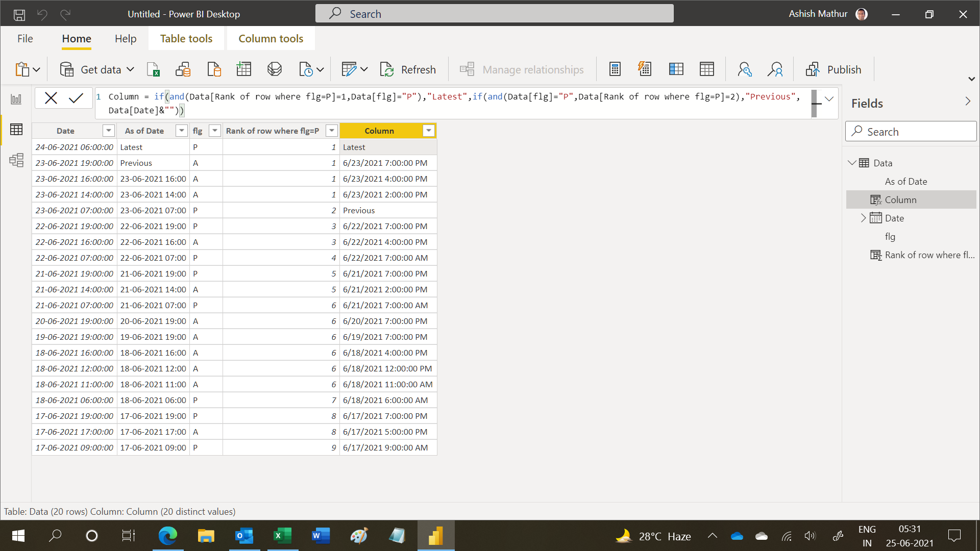
Task: Open the Date column filter dropdown
Action: [109, 131]
